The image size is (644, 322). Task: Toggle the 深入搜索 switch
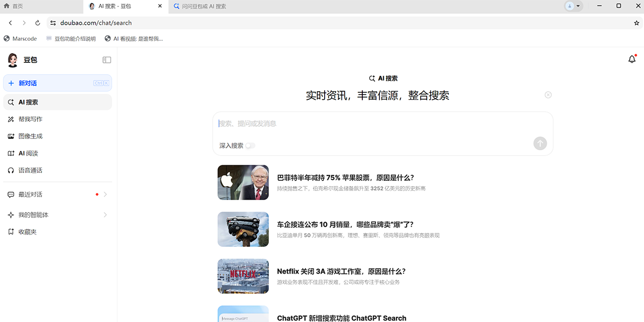251,145
